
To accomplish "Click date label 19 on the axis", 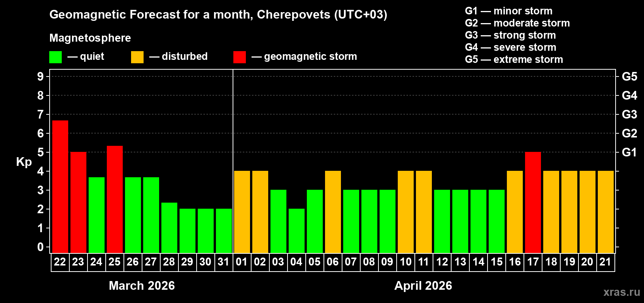I will tap(569, 262).
